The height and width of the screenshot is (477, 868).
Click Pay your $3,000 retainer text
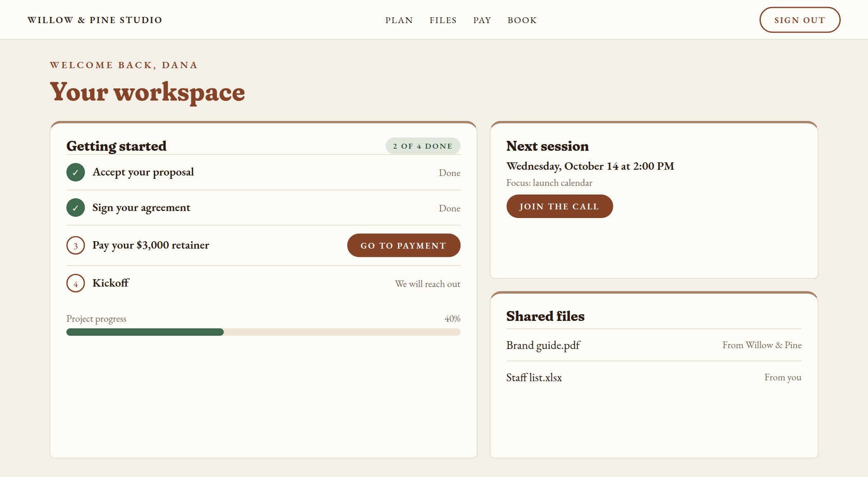[151, 245]
